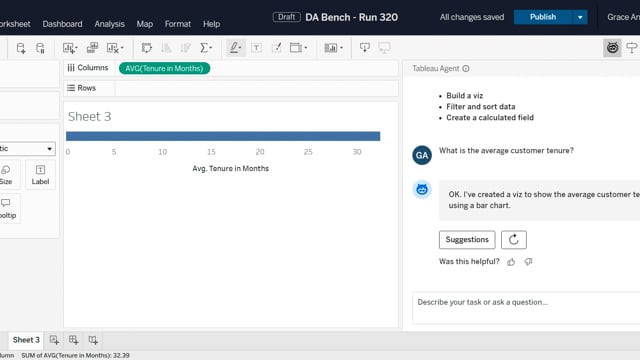This screenshot has width=640, height=360.
Task: Click the highlight pen icon
Action: click(233, 48)
